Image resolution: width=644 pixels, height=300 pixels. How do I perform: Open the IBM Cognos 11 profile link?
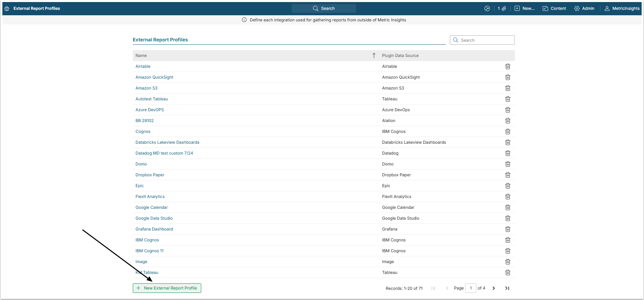149,251
